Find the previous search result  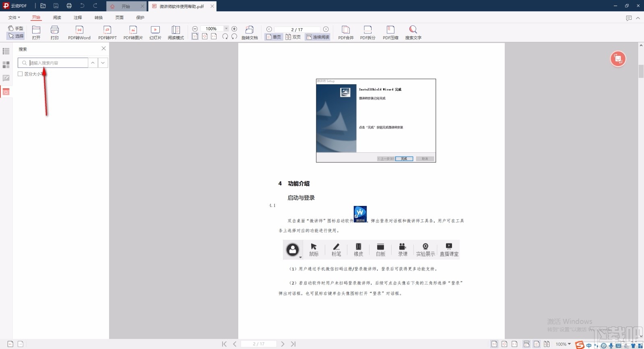click(x=93, y=63)
